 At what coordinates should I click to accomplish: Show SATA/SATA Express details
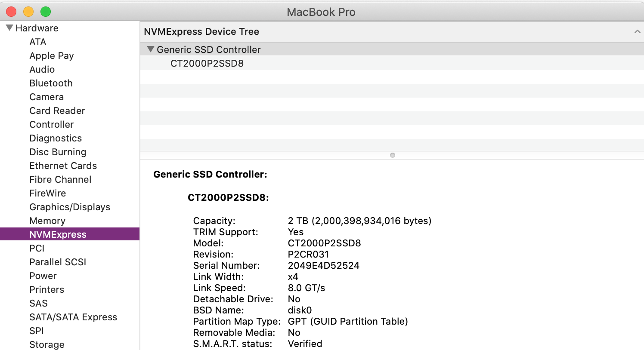[x=73, y=317]
